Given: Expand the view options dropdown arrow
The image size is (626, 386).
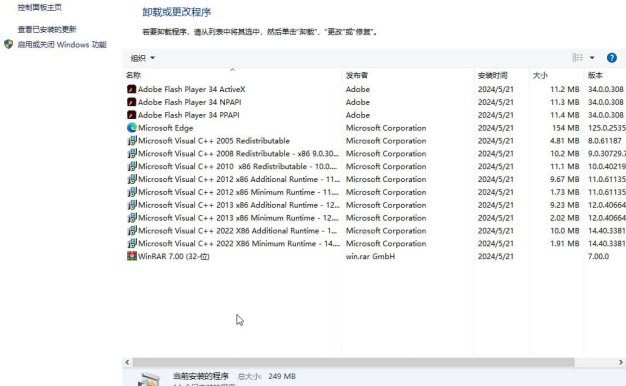Looking at the screenshot, I should point(592,58).
